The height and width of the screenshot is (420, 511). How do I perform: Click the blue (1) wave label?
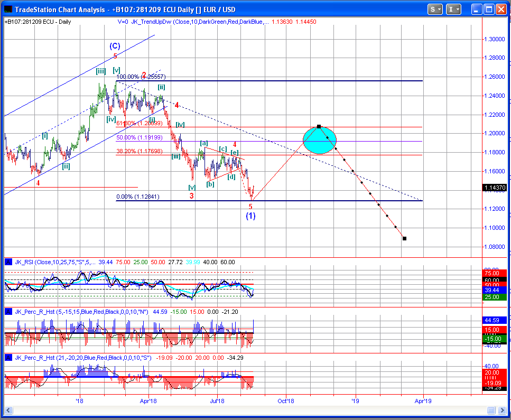pyautogui.click(x=250, y=216)
